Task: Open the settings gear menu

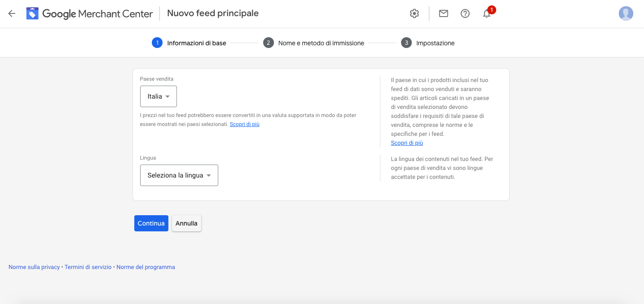Action: pyautogui.click(x=414, y=13)
